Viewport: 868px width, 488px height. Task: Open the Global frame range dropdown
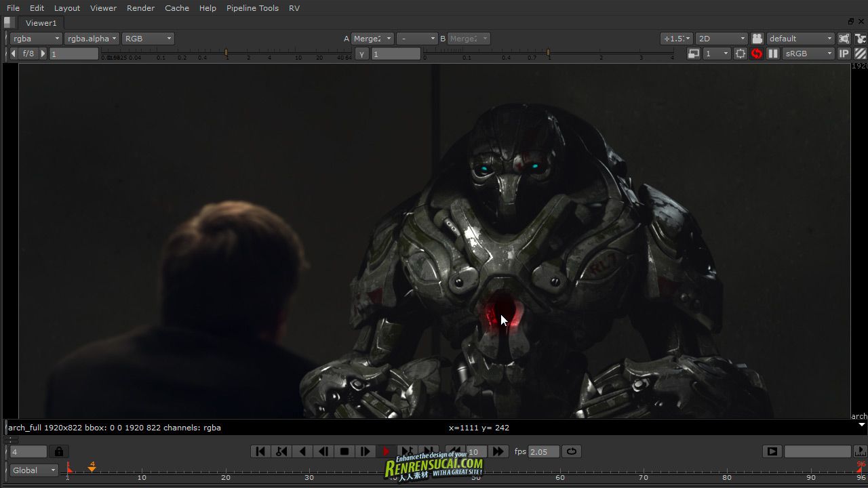[34, 470]
